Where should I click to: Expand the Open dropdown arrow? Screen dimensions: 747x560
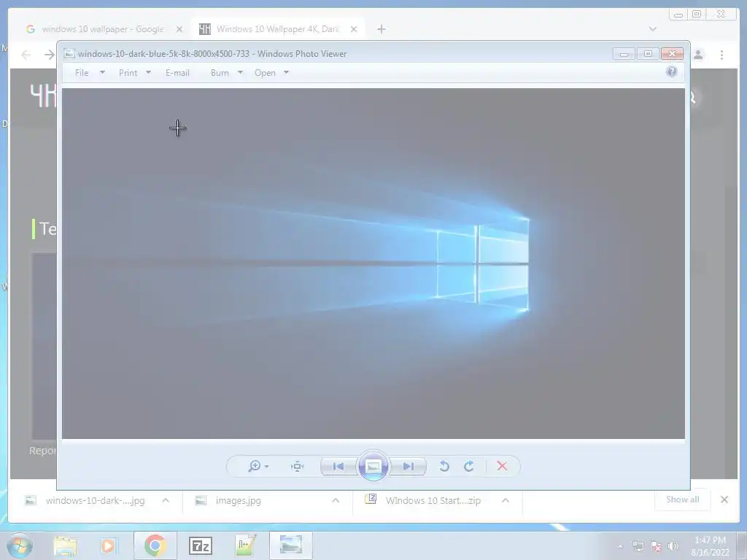point(286,73)
